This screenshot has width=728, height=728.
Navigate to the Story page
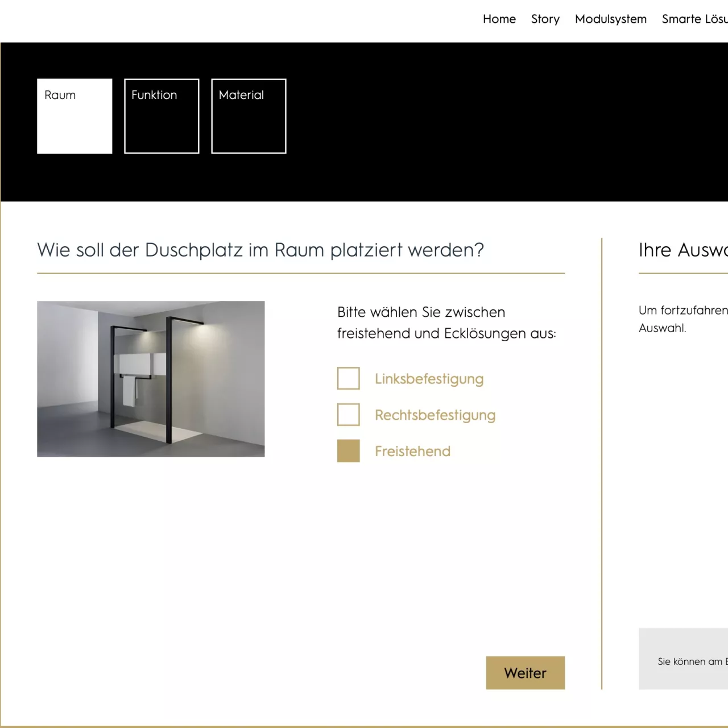click(544, 19)
